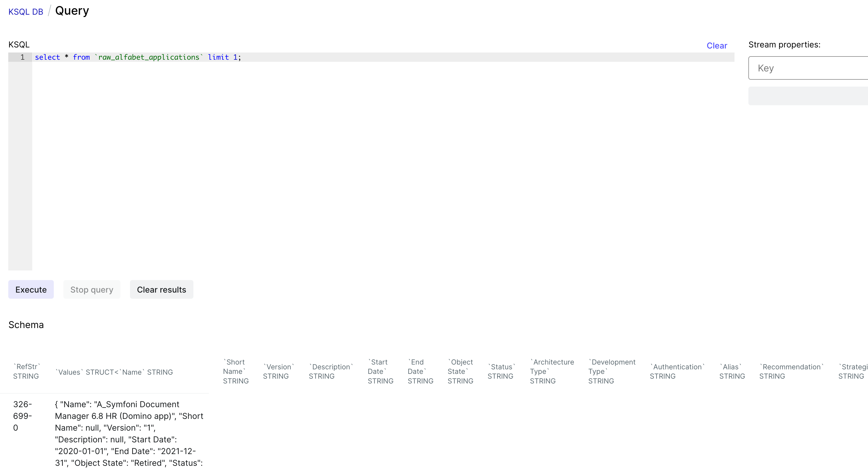
Task: Click the Architecture Type column header
Action: pos(552,371)
